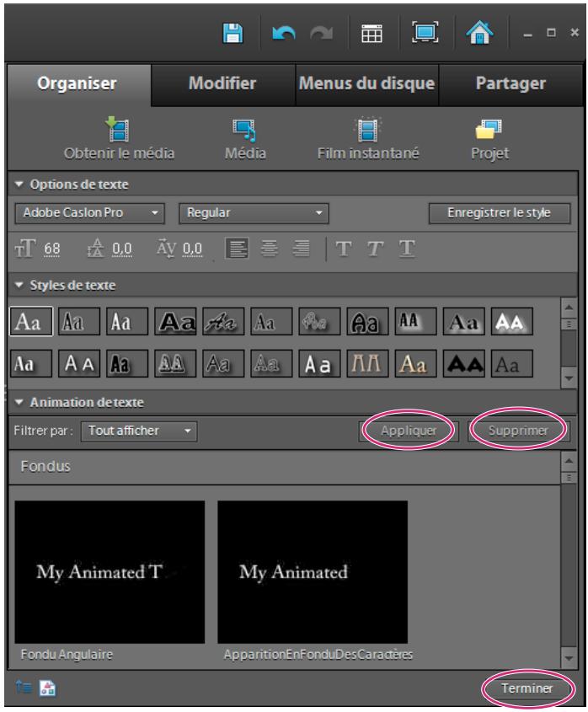Open the Média panel icon
588x712 pixels.
click(x=244, y=131)
